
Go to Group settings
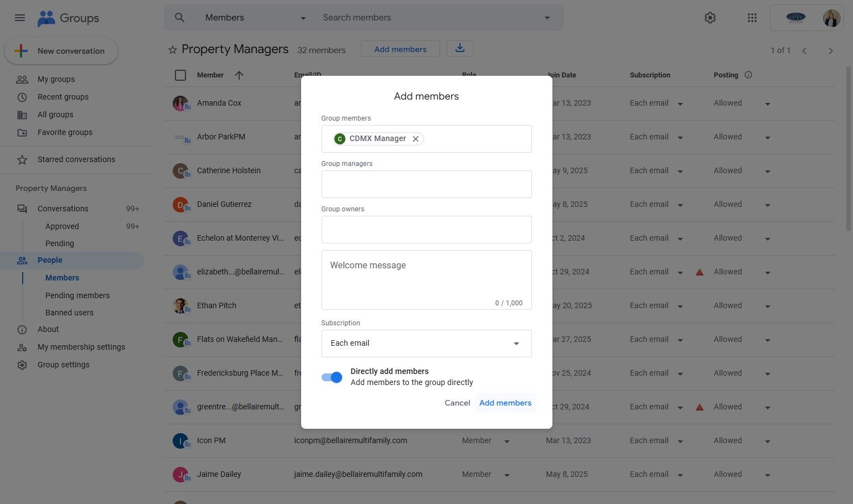[x=63, y=365]
